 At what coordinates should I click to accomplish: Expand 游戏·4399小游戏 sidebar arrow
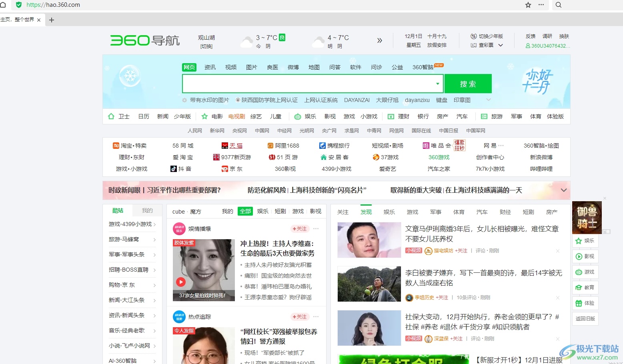pyautogui.click(x=155, y=224)
